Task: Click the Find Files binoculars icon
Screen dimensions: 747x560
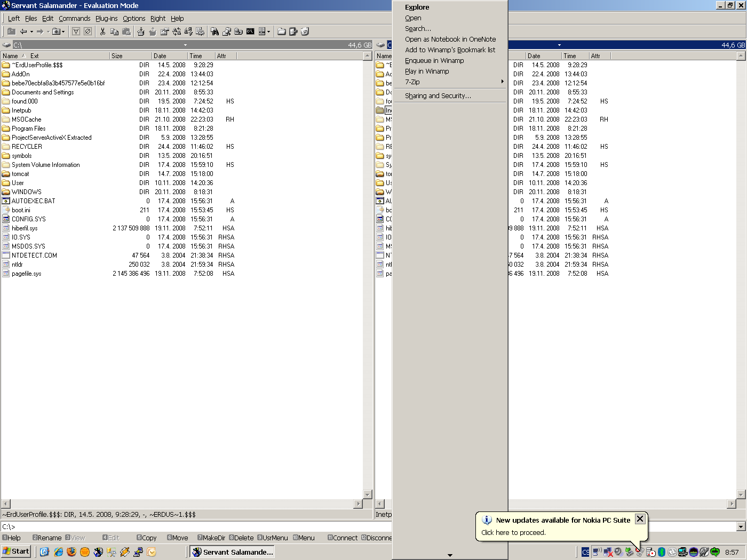Action: 214,31
